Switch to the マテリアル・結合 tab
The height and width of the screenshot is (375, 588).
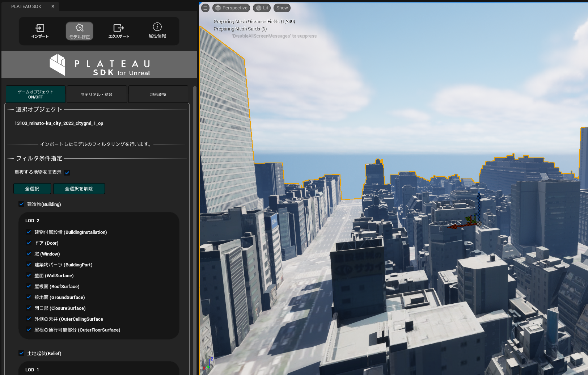point(97,94)
